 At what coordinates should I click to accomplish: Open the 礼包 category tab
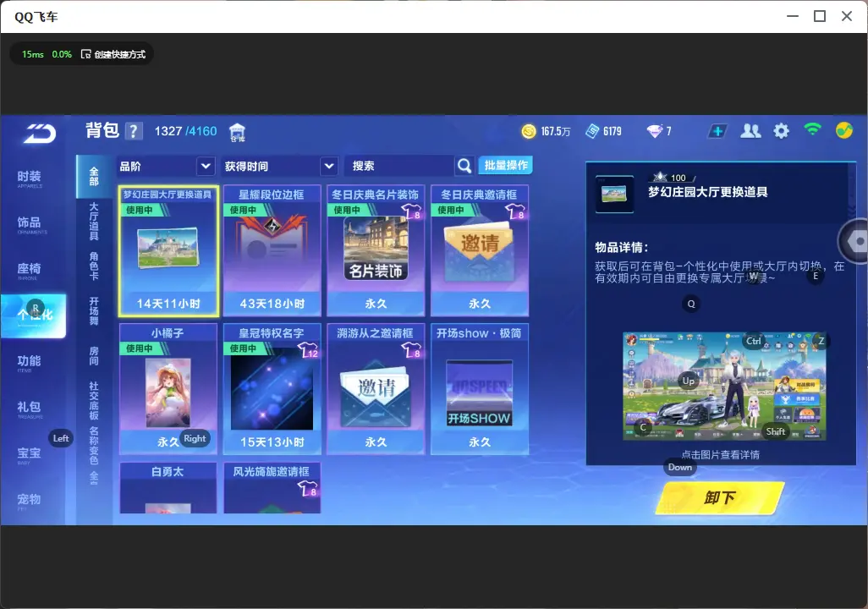point(30,408)
